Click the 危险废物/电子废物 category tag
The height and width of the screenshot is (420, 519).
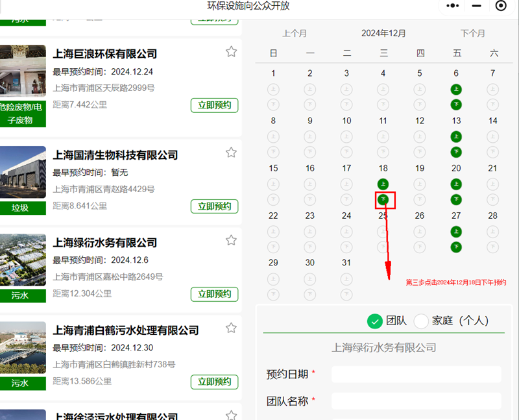tap(23, 114)
